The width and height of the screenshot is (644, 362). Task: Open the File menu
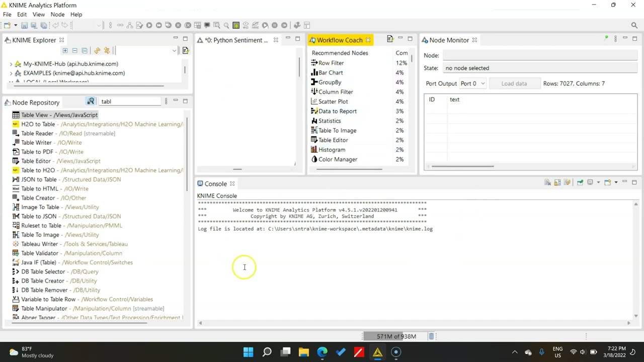pyautogui.click(x=7, y=15)
